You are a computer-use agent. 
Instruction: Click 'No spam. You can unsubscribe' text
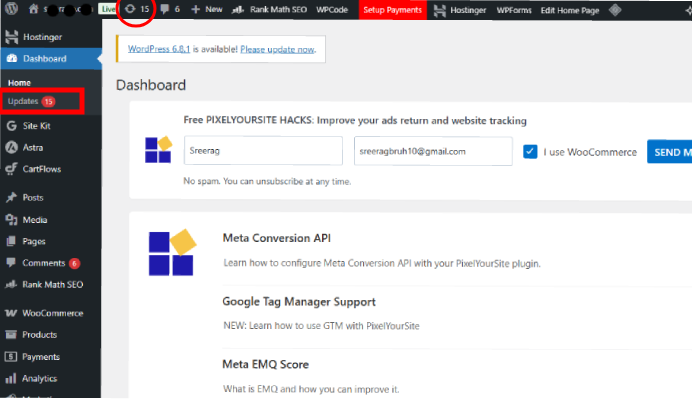coord(267,181)
